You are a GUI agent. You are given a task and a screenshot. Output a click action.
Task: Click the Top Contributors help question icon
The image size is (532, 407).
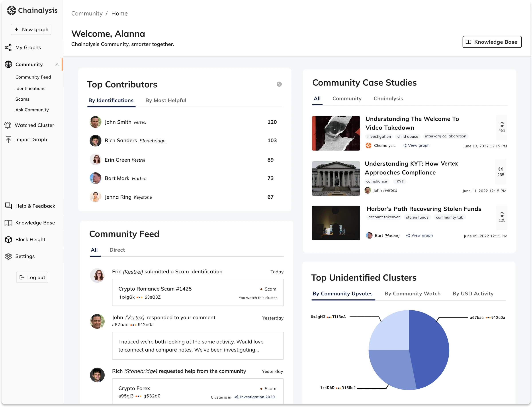(279, 84)
